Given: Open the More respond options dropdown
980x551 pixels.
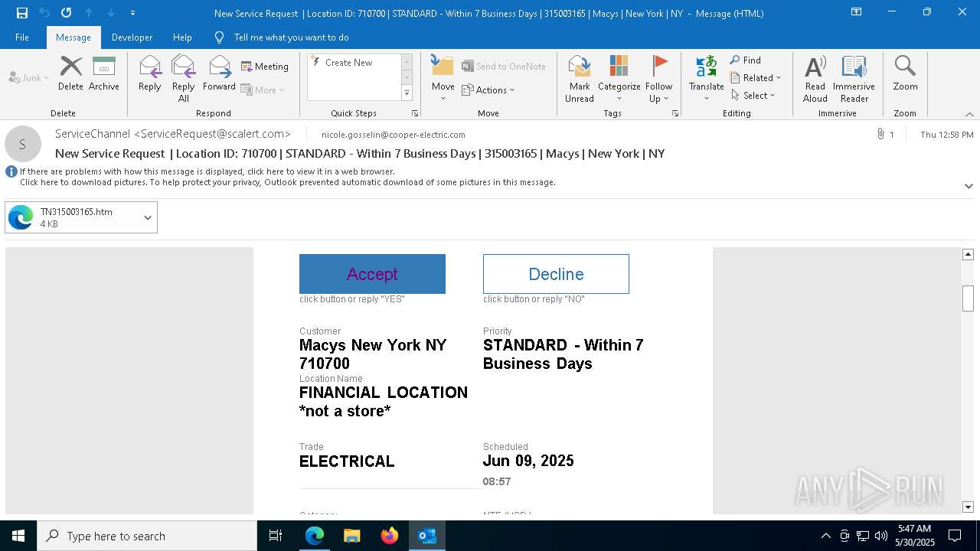Looking at the screenshot, I should pyautogui.click(x=263, y=90).
